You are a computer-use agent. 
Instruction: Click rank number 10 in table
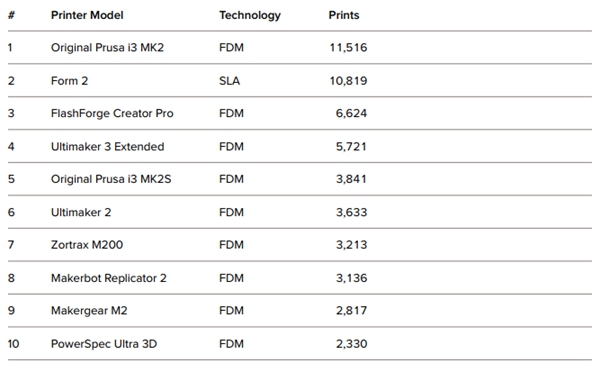pos(13,344)
